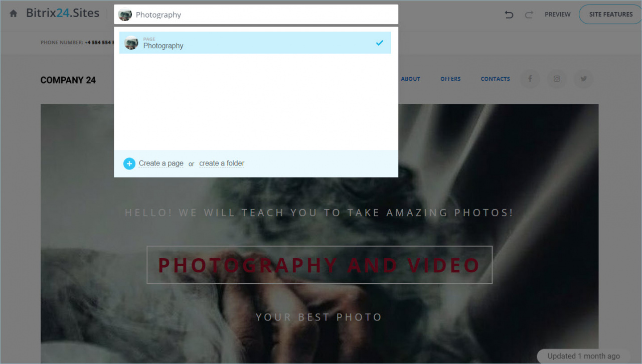
Task: Go to the Bitrix24 home icon
Action: tap(14, 14)
